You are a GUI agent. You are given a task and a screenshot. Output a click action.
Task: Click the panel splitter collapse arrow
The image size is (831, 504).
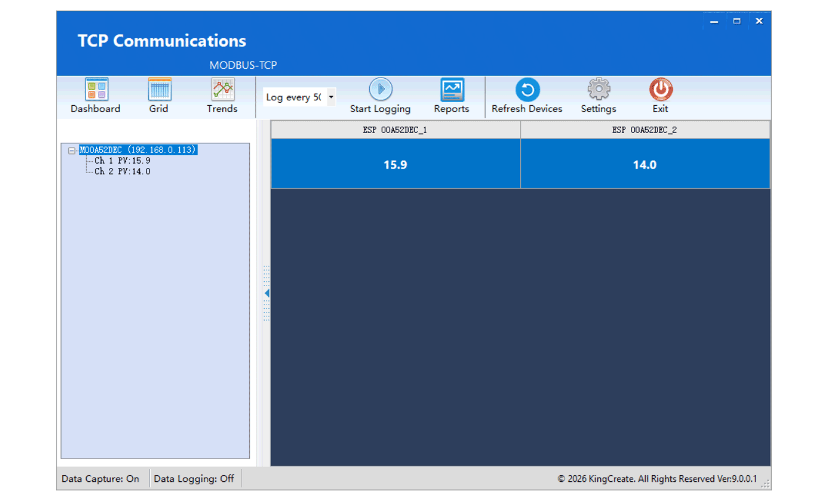[266, 293]
